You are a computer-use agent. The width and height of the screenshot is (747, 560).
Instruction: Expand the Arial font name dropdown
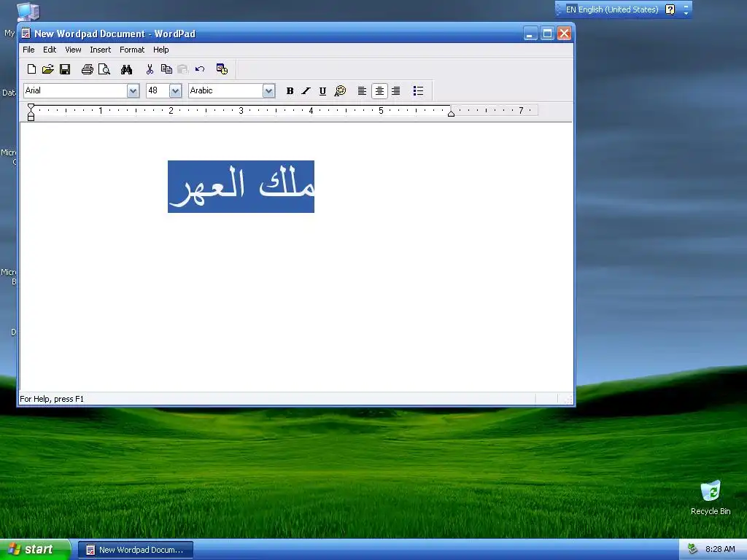tap(133, 91)
